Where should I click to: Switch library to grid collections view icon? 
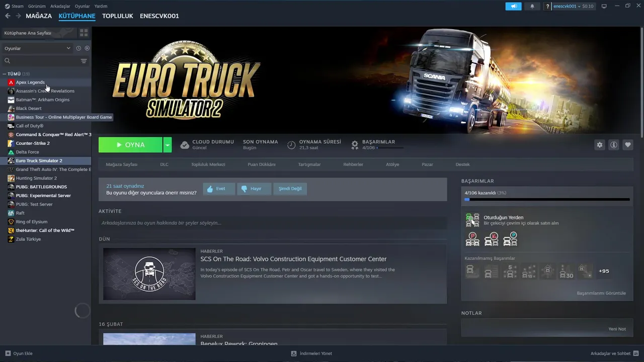point(84,33)
